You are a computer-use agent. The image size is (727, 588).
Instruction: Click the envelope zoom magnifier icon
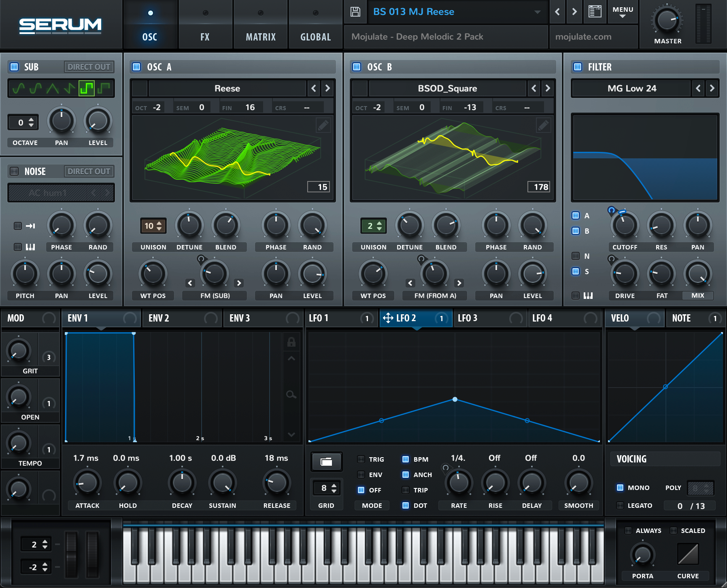point(291,394)
